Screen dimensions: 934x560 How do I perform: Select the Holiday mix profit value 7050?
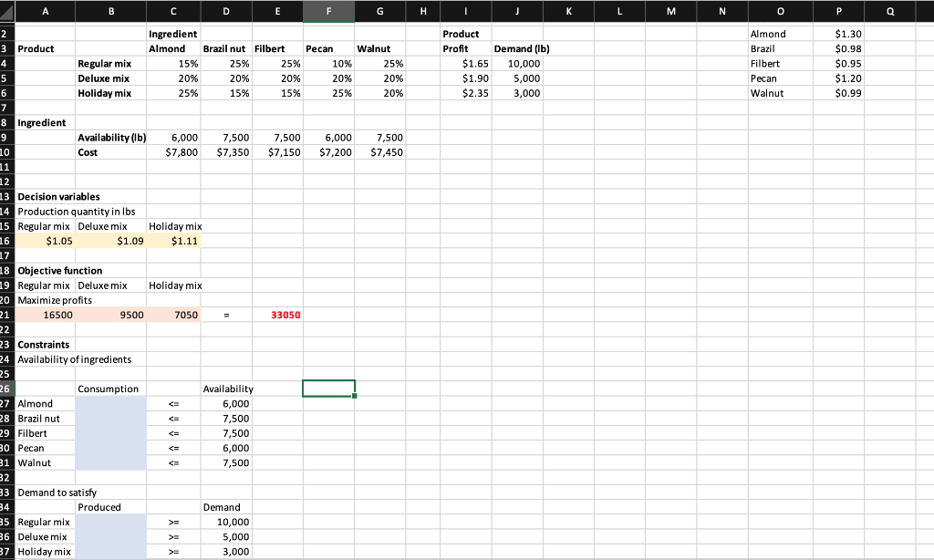173,315
